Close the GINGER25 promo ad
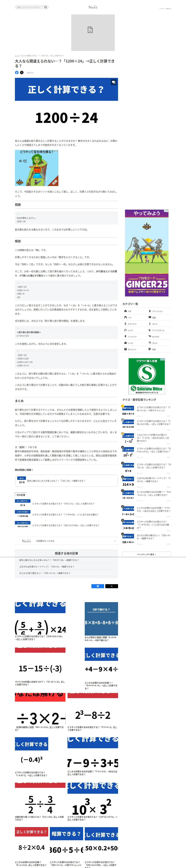Image resolution: width=186 pixels, height=868 pixels. [x=167, y=211]
